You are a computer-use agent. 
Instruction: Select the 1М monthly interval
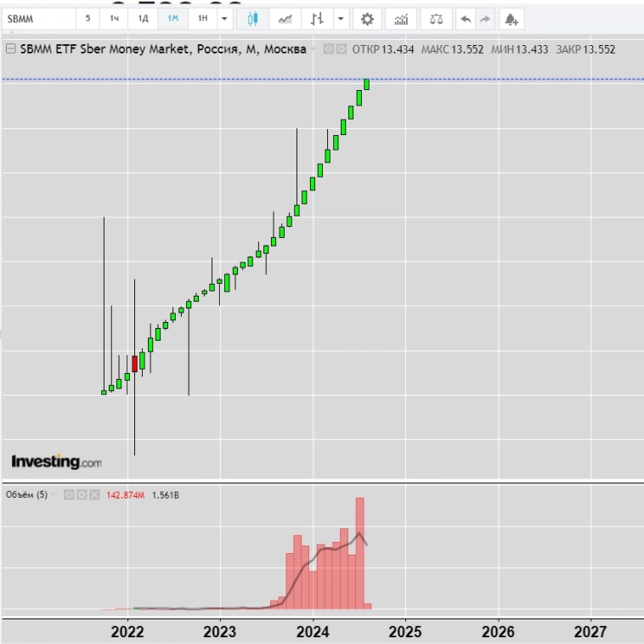(173, 19)
